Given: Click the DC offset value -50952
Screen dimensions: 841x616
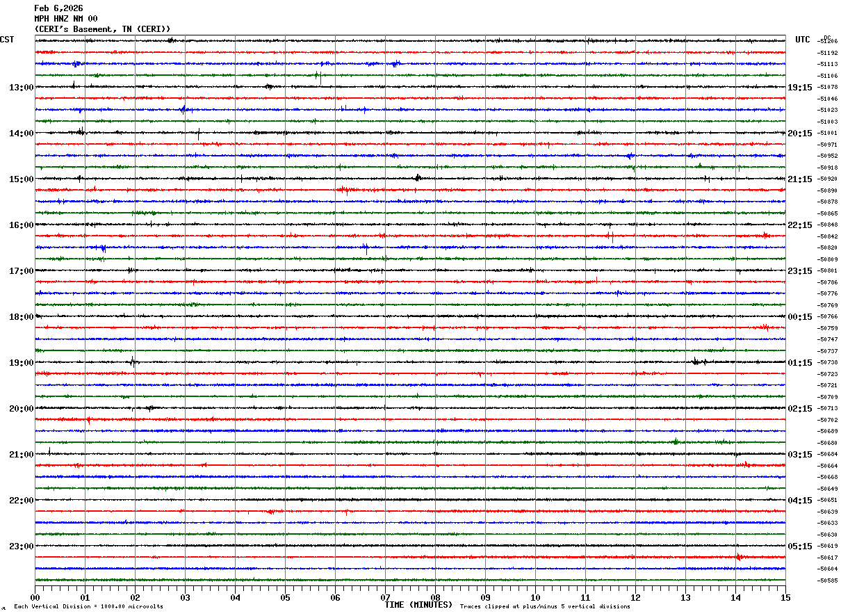Looking at the screenshot, I should click(828, 156).
